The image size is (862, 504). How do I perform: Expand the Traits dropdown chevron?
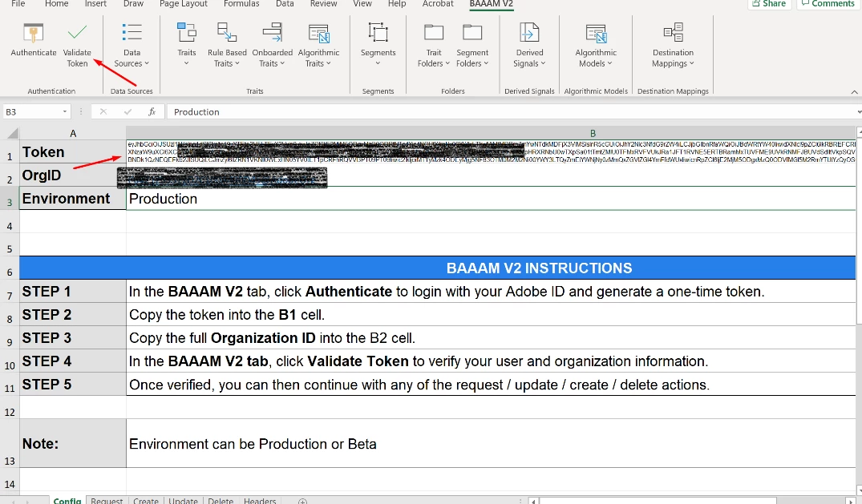186,64
